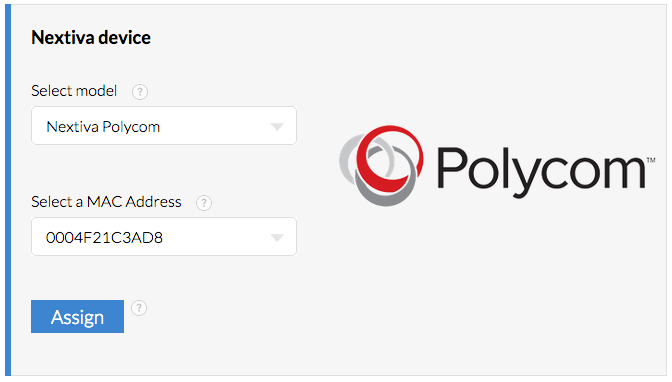The height and width of the screenshot is (382, 672).
Task: Expand the 0004F21C3AD8 MAC address dropdown
Action: [164, 237]
